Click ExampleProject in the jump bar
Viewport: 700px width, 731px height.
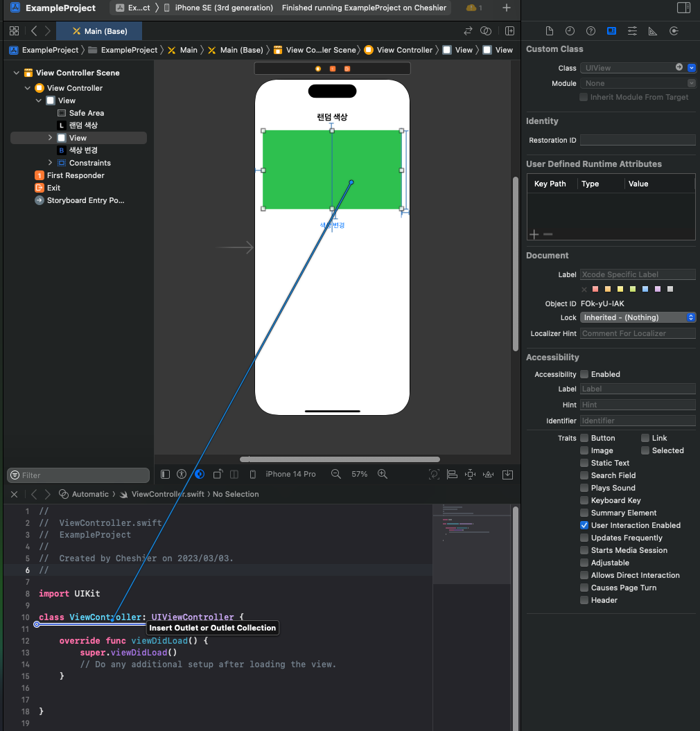coord(44,50)
